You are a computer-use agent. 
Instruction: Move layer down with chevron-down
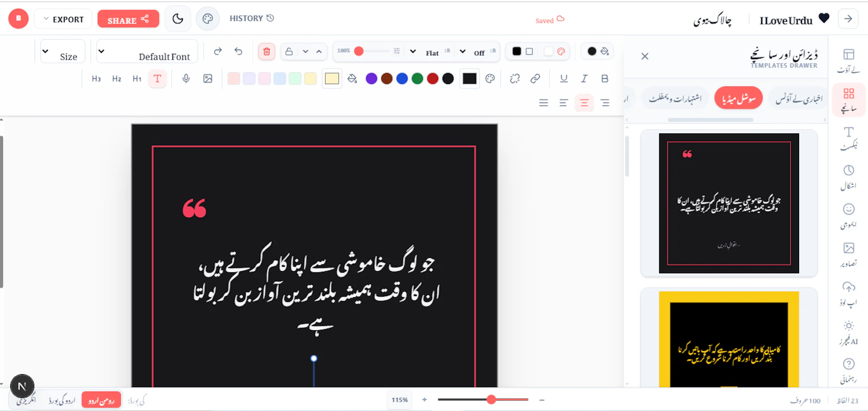coord(305,52)
